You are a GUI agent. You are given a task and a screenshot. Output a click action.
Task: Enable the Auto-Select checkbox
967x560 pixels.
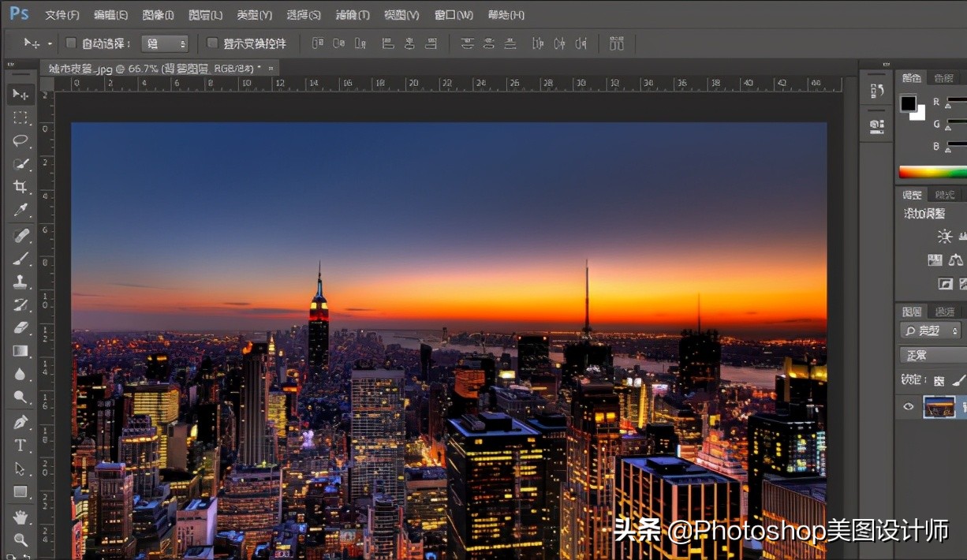coord(70,43)
